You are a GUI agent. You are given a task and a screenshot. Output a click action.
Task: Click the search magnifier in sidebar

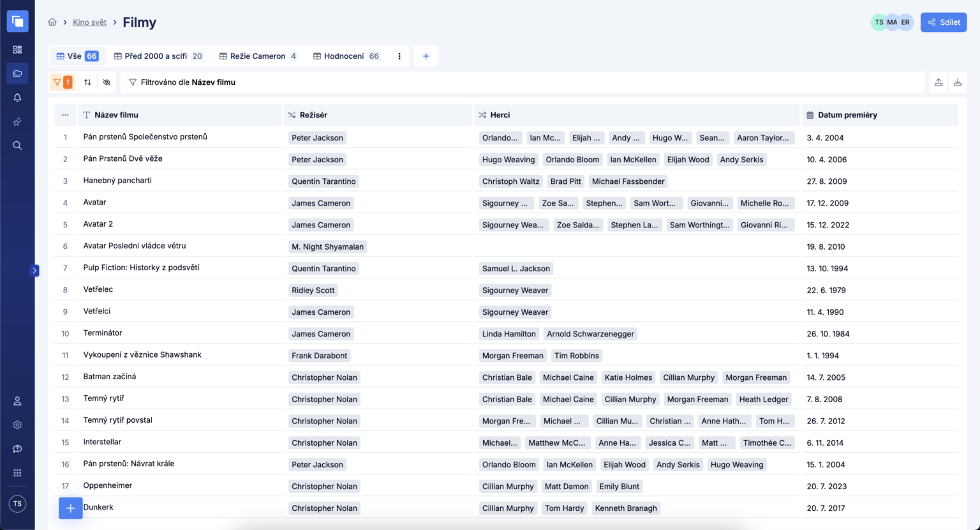click(17, 146)
